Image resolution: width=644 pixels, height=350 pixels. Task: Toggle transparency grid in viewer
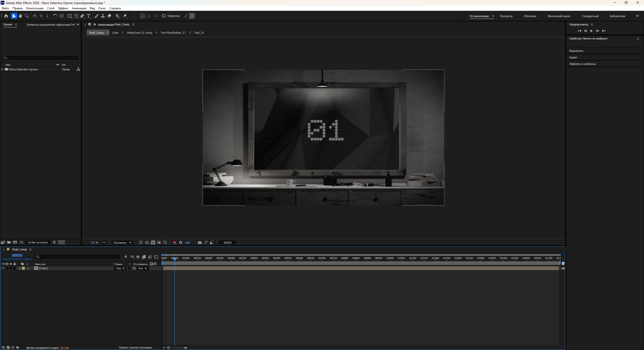click(147, 242)
